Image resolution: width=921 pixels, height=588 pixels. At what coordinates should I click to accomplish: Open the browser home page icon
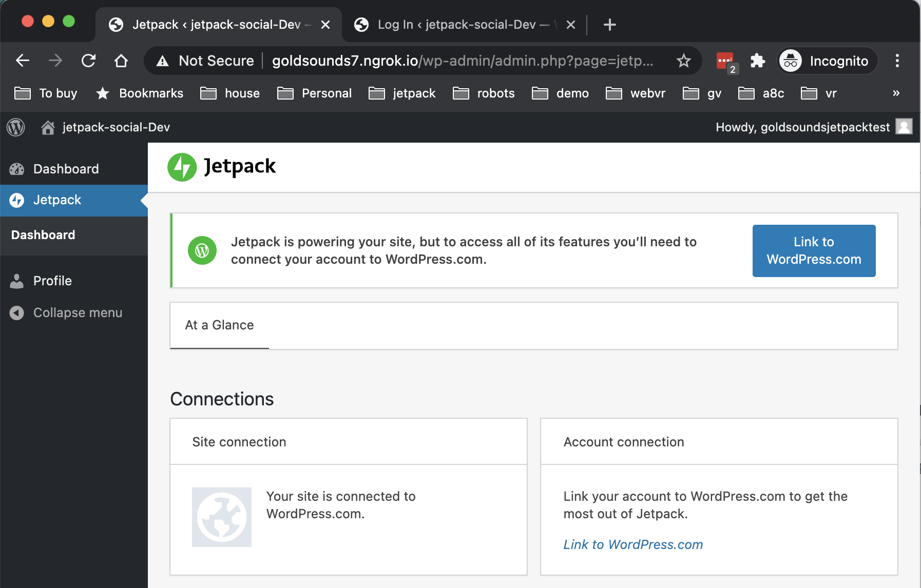(x=121, y=61)
